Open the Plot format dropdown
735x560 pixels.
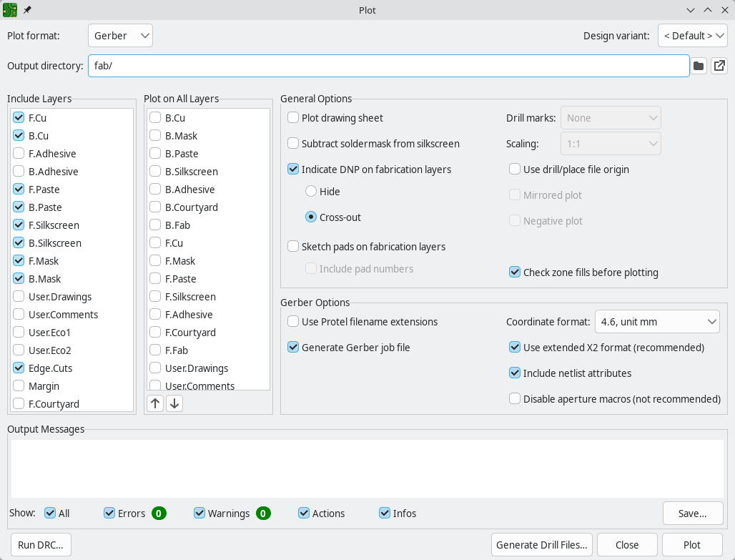(x=120, y=36)
